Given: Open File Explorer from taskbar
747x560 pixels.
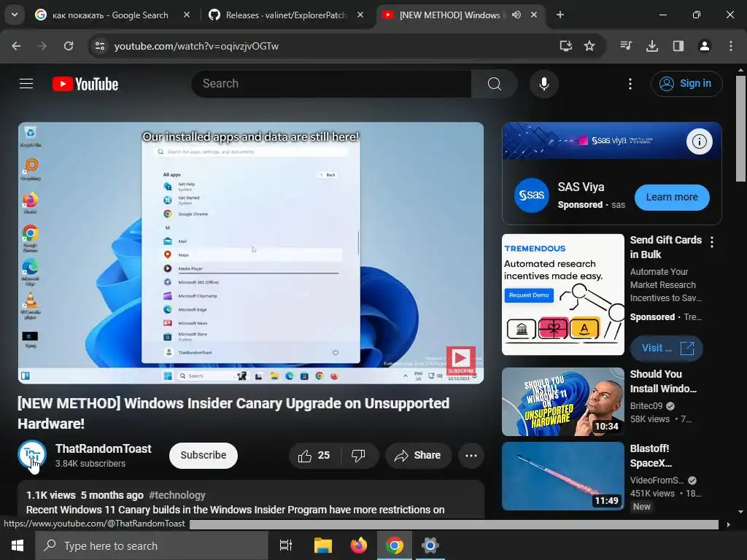Looking at the screenshot, I should coord(322,545).
